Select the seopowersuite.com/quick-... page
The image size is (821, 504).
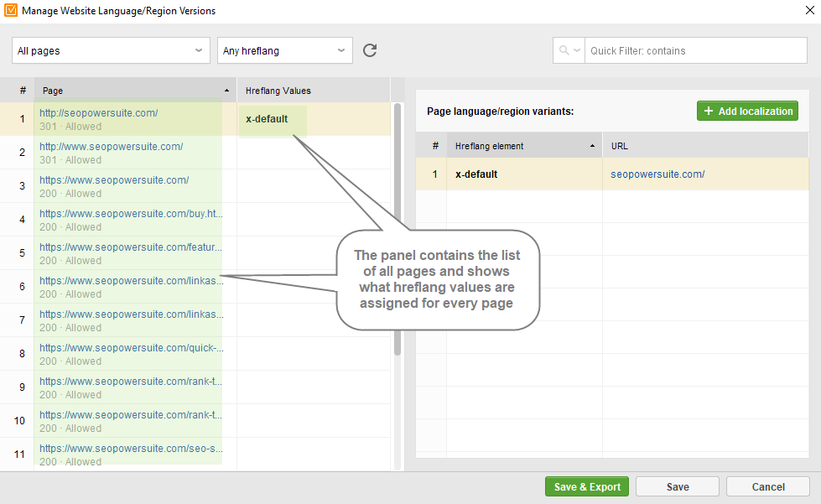click(x=131, y=347)
